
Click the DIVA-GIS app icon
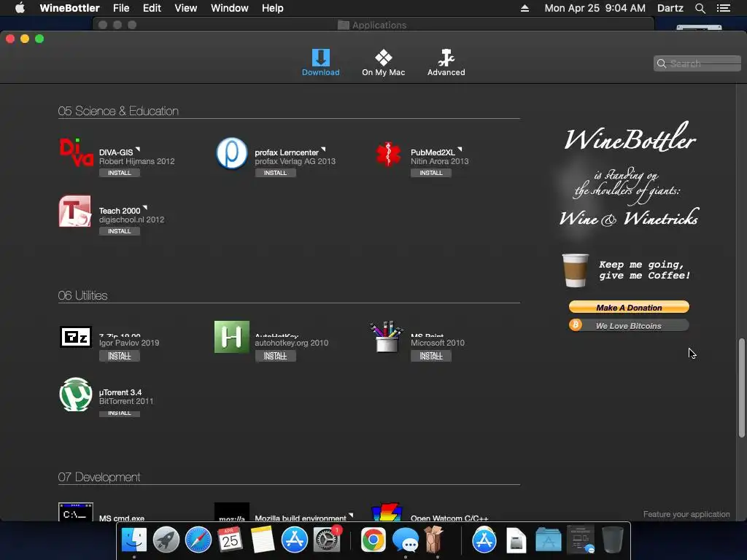(x=76, y=152)
